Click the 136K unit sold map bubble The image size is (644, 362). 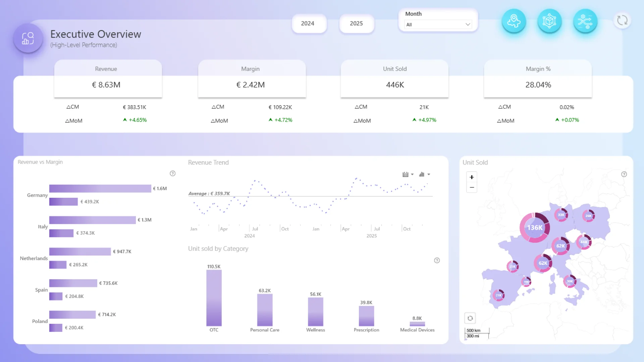click(535, 228)
